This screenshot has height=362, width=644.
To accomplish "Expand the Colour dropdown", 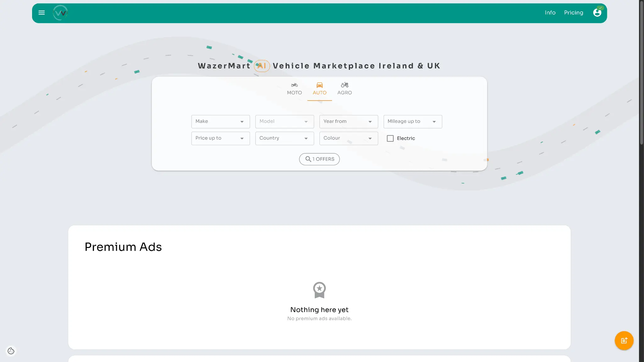I will [349, 138].
